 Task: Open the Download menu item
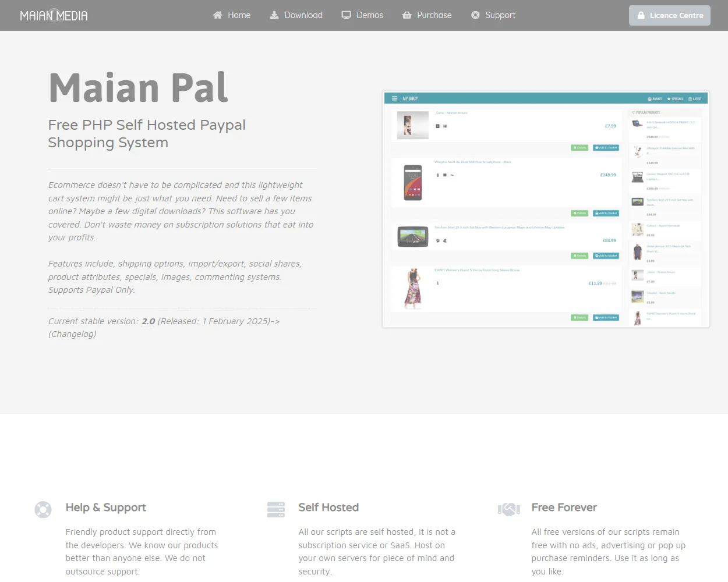(x=296, y=15)
